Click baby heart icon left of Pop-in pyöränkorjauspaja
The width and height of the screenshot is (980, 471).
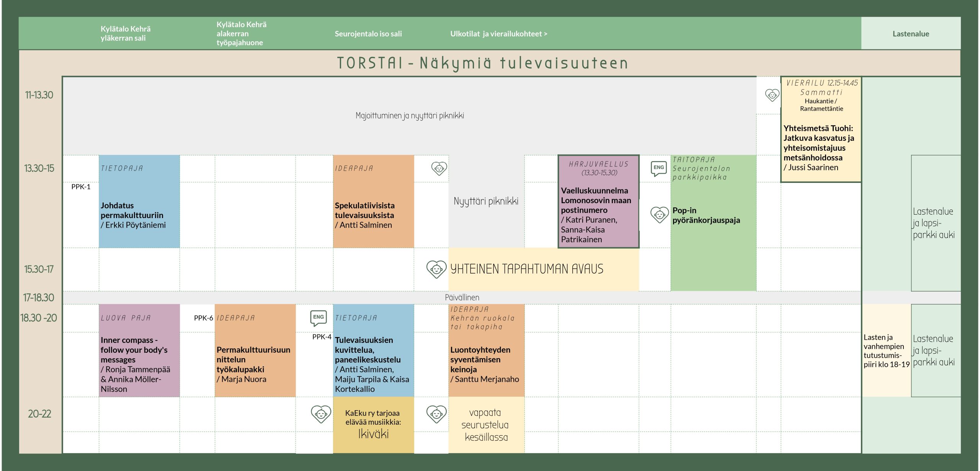tap(659, 215)
